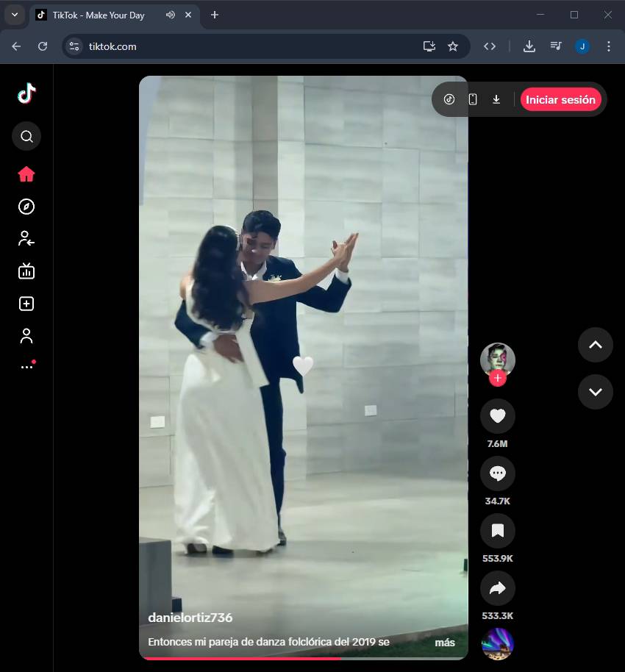Open a new browser tab
The image size is (625, 672).
215,15
